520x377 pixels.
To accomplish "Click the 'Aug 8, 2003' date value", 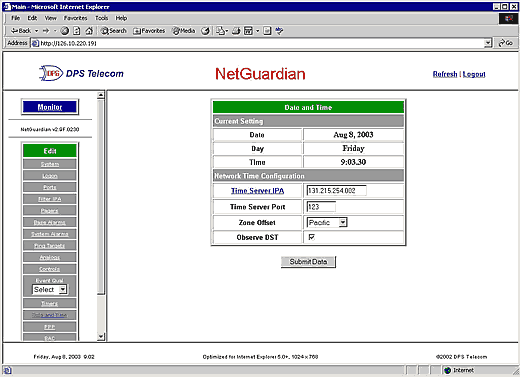I will tap(353, 135).
